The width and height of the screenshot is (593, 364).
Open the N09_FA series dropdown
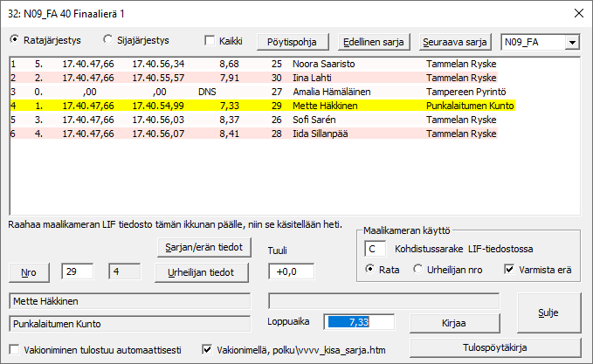572,42
